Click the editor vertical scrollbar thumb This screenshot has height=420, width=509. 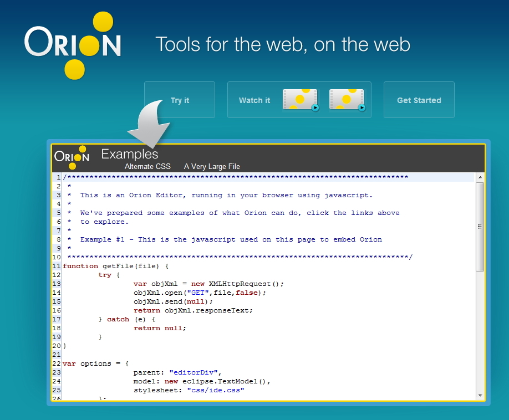click(480, 227)
